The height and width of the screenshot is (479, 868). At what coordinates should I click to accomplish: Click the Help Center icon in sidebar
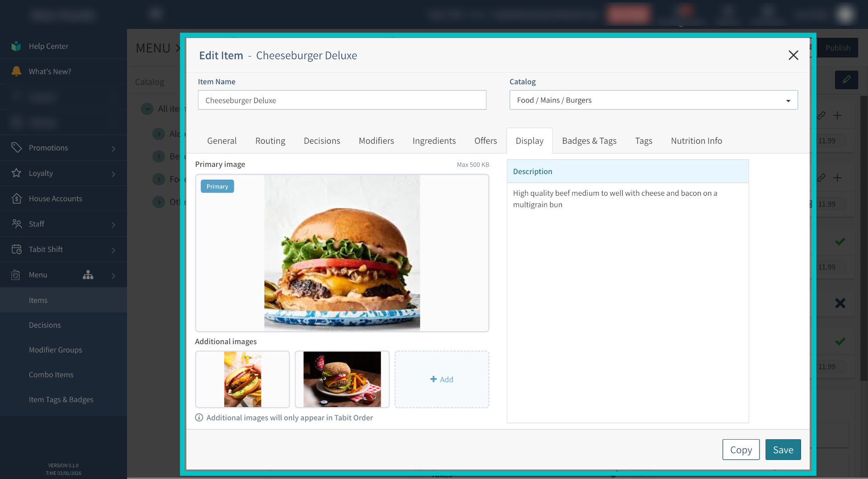coord(16,46)
